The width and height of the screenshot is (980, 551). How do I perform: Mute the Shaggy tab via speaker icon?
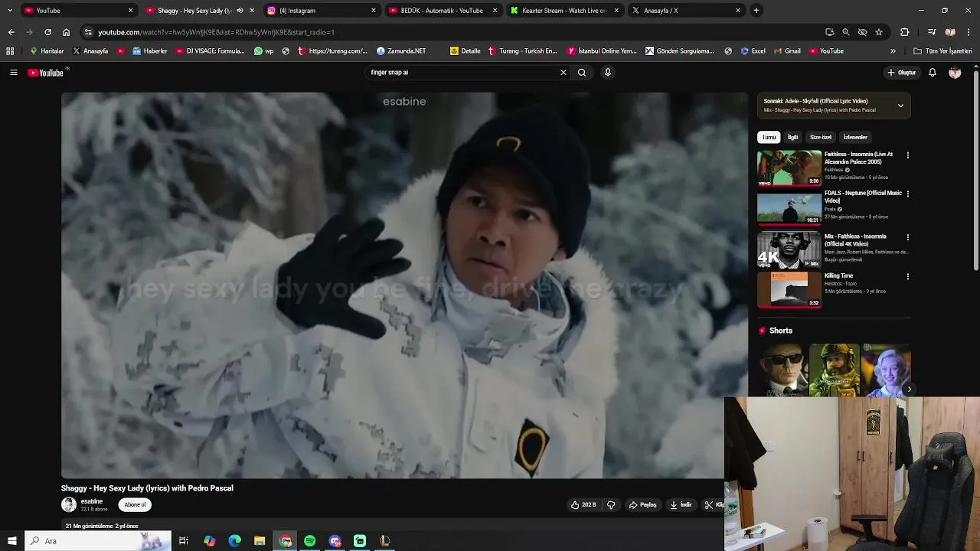tap(240, 11)
